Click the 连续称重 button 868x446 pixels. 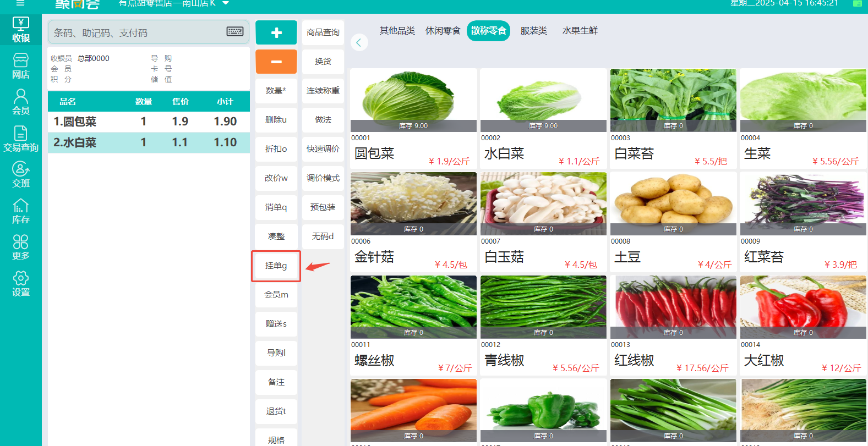tap(323, 91)
